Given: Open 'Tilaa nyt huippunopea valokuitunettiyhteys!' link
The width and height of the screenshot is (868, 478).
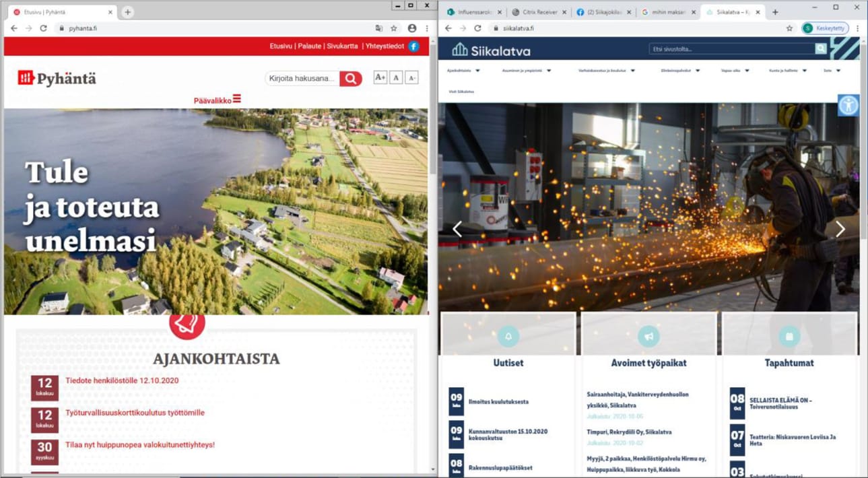Looking at the screenshot, I should click(140, 445).
